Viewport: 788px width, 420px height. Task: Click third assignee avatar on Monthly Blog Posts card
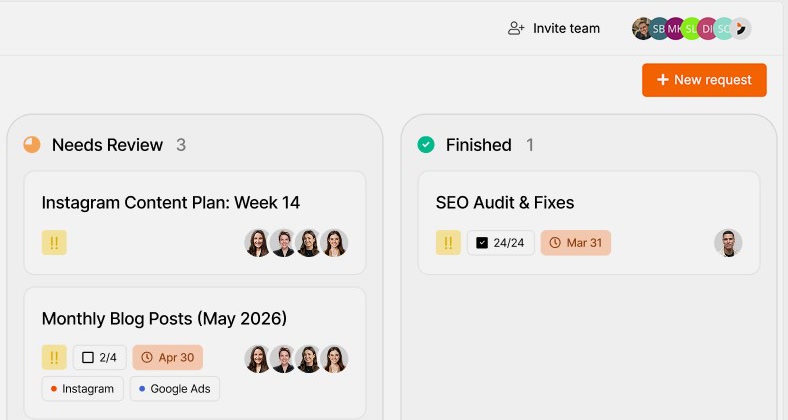309,359
